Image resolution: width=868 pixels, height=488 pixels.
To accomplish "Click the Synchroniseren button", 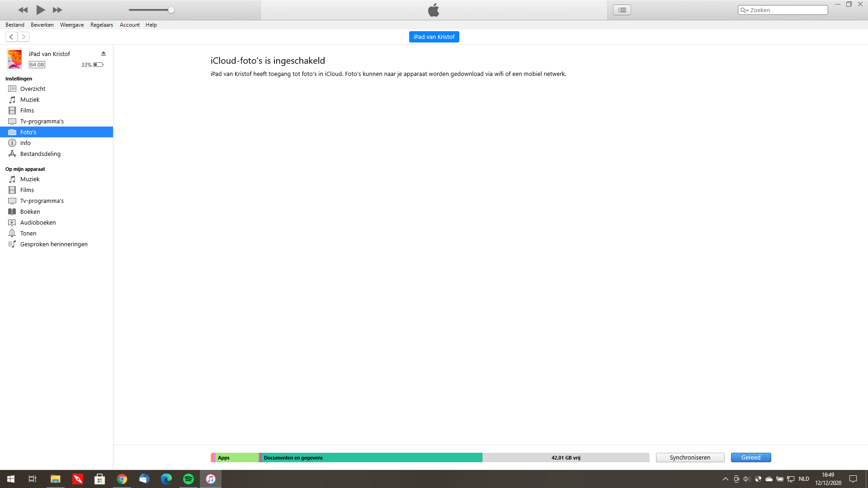I will click(690, 457).
